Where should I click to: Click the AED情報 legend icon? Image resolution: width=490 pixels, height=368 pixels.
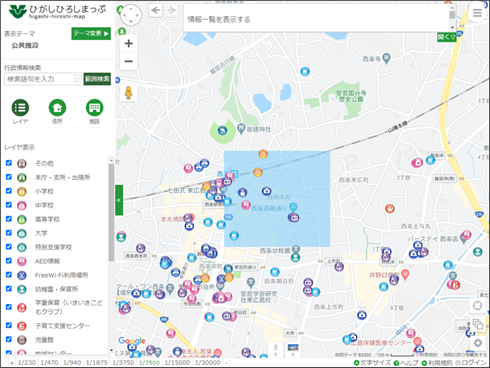pyautogui.click(x=22, y=261)
